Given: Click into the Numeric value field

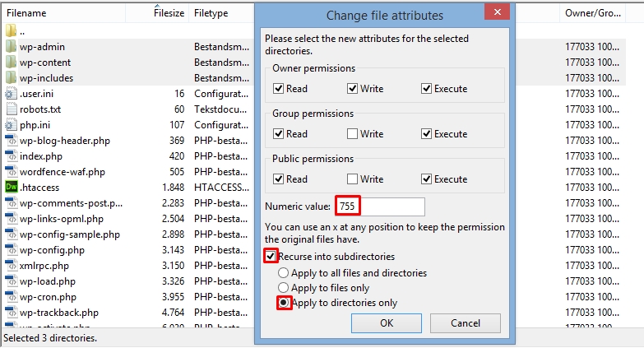Looking at the screenshot, I should click(x=380, y=206).
